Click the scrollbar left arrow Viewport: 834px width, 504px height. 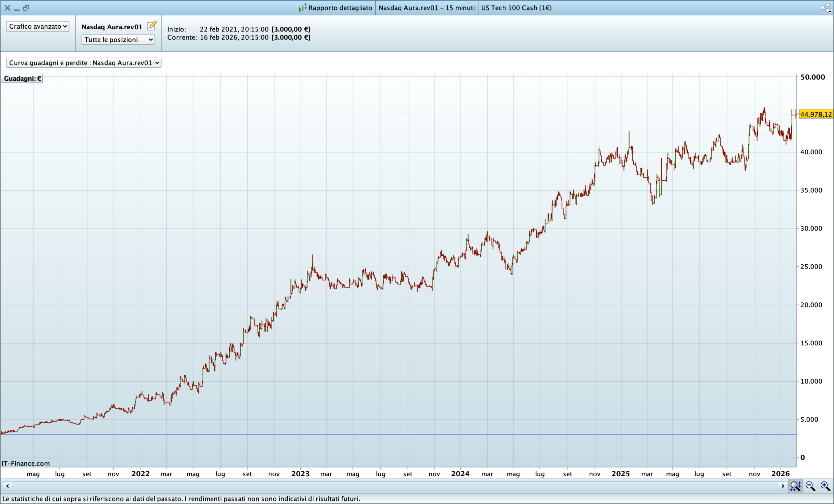[x=7, y=486]
